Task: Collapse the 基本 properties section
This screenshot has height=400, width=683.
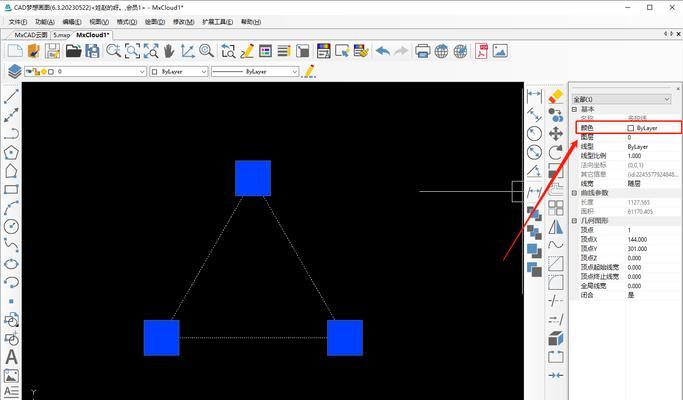Action: 575,109
